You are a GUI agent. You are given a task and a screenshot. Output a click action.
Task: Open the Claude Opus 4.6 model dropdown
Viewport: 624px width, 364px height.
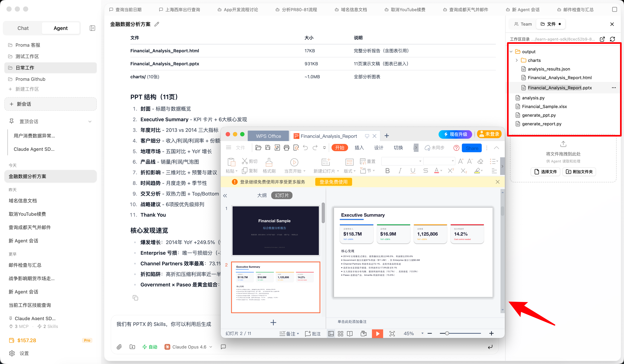coord(188,347)
